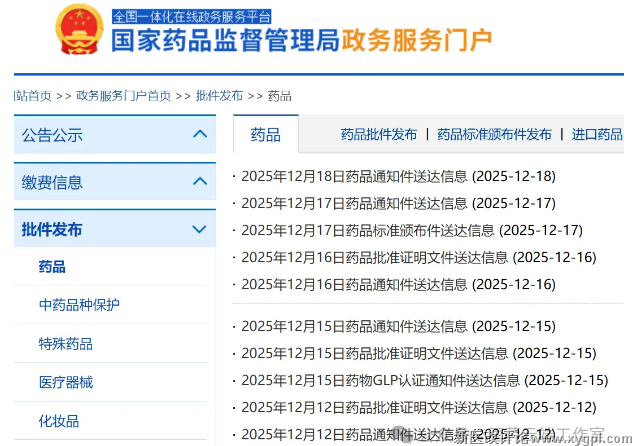The image size is (635, 446).
Task: Select 药品 in the left sidebar
Action: tap(52, 267)
